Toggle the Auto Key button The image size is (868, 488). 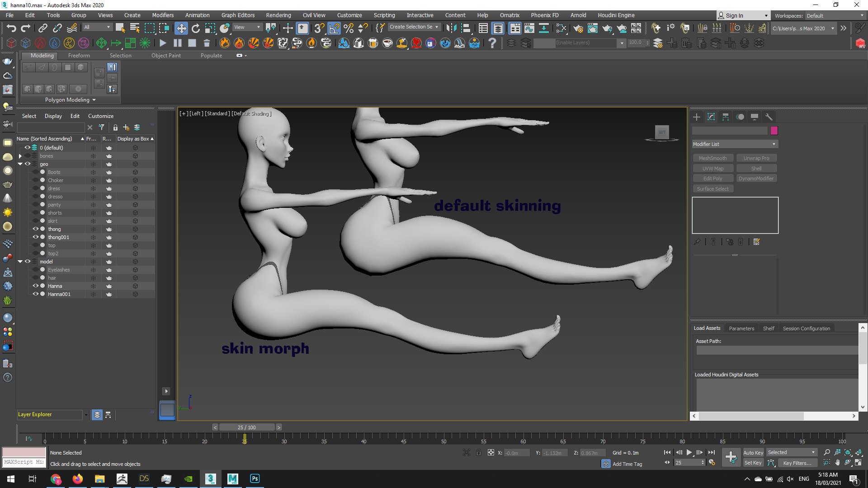pos(753,452)
